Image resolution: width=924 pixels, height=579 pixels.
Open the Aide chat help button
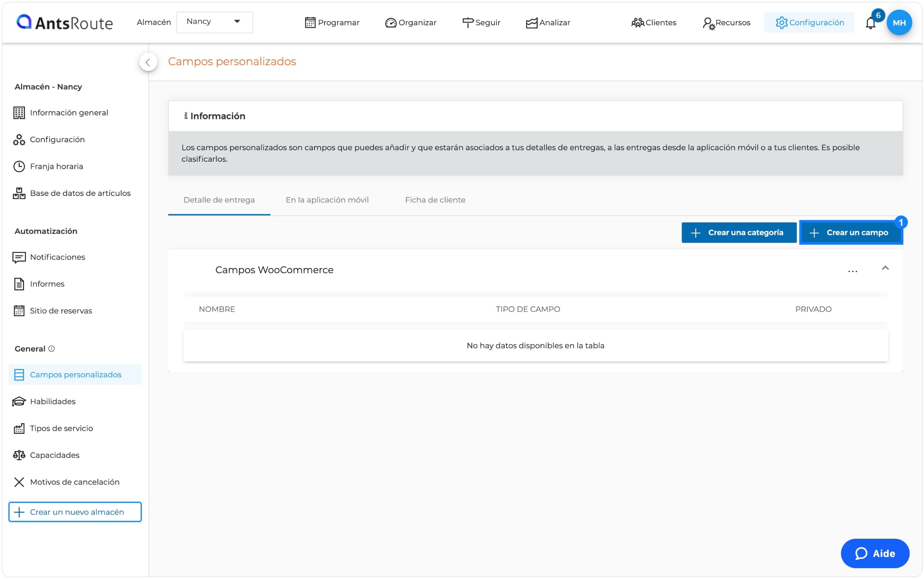click(x=875, y=554)
